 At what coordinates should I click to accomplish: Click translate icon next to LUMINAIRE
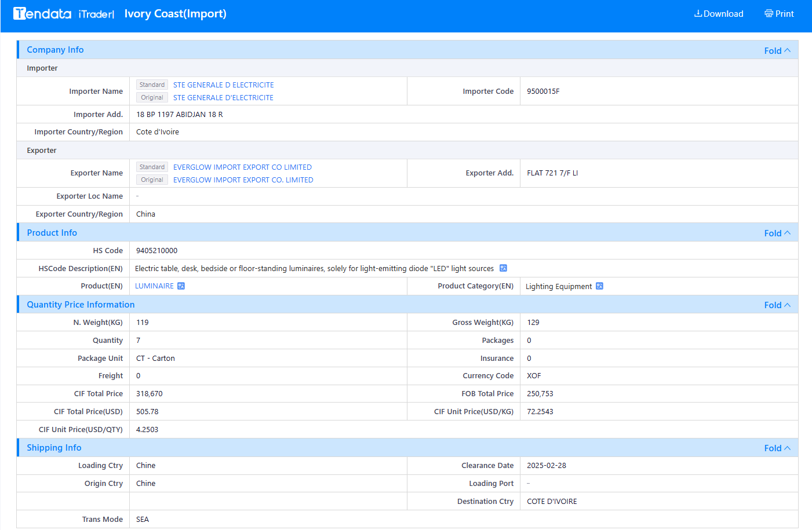(x=181, y=286)
